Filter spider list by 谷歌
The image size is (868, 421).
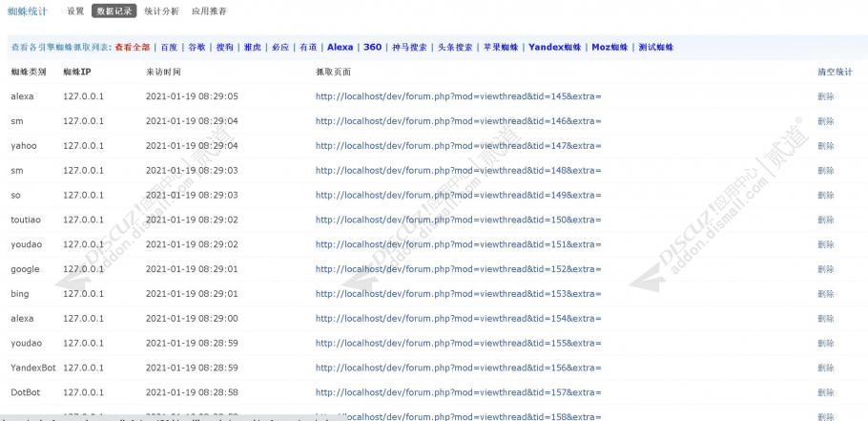(197, 47)
